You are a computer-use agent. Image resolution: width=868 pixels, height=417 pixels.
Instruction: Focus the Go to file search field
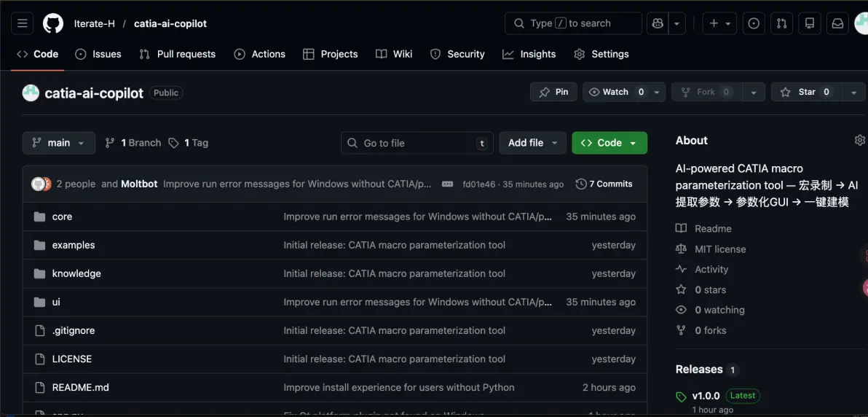point(417,143)
